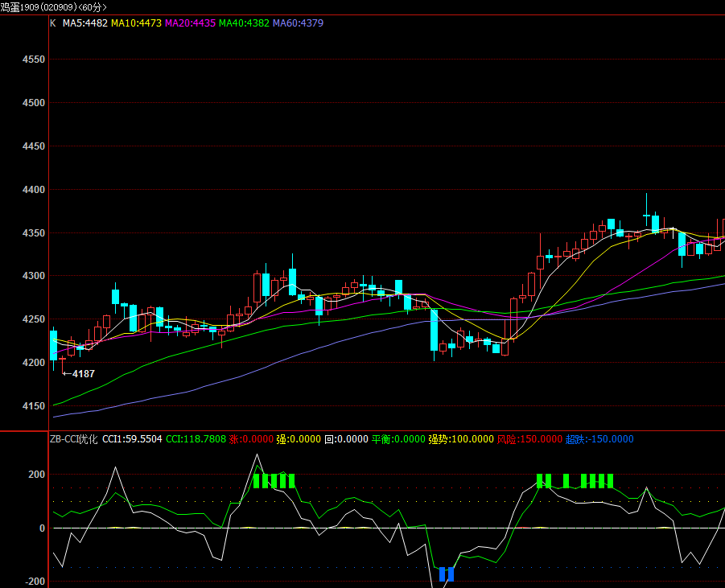This screenshot has height=588, width=725.
Task: Click the 涨:0.0000 indicator value
Action: click(x=251, y=439)
